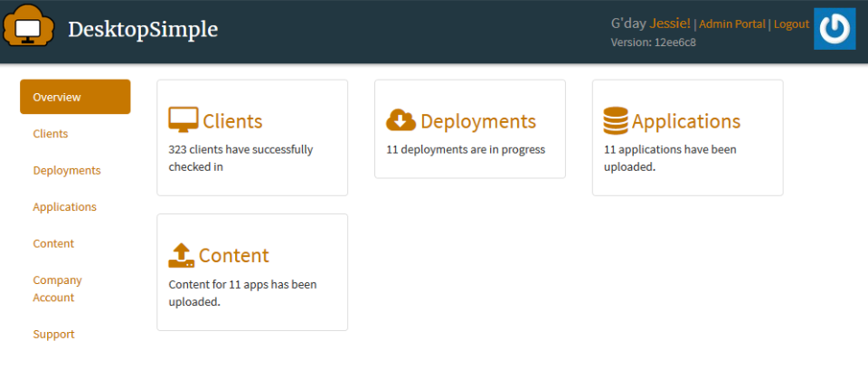Click the monitor icon on Clients card
Screen dimensions: 868x379
tap(184, 119)
